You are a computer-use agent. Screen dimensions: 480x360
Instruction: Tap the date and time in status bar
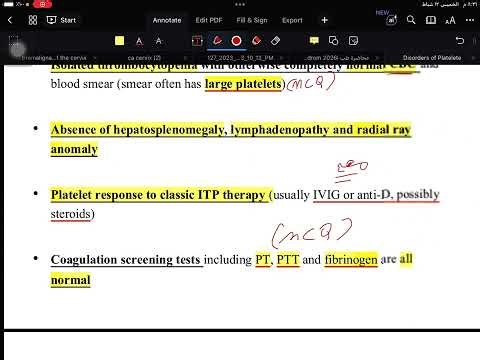(x=450, y=4)
